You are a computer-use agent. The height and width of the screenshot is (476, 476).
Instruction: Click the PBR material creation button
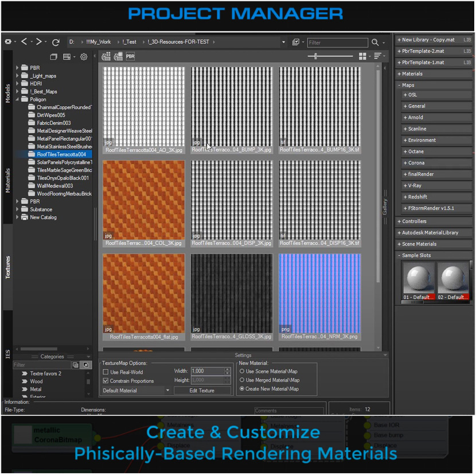[130, 56]
